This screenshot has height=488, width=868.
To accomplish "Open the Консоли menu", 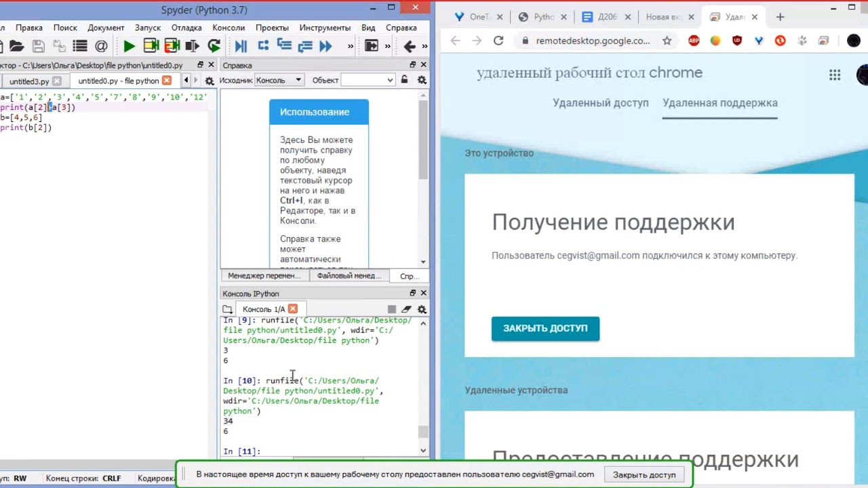I will (x=229, y=28).
